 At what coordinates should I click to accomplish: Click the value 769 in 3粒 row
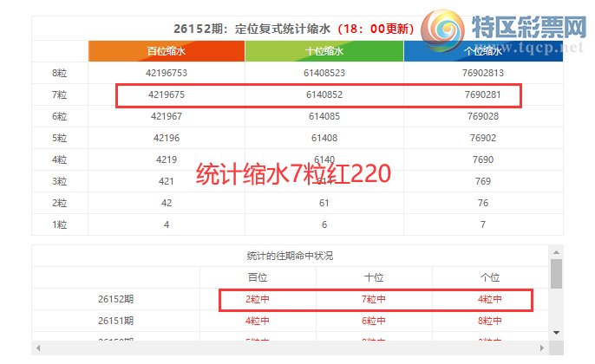tap(483, 181)
